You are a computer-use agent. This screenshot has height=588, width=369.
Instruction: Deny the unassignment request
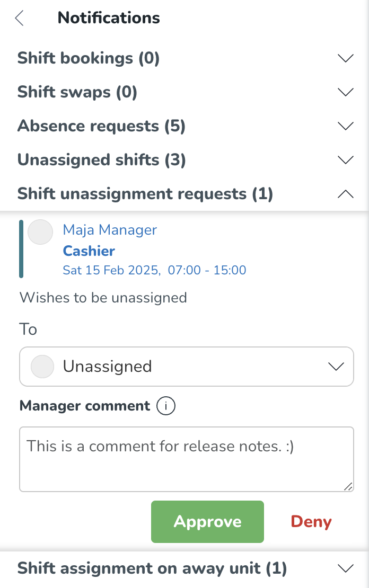pyautogui.click(x=311, y=522)
